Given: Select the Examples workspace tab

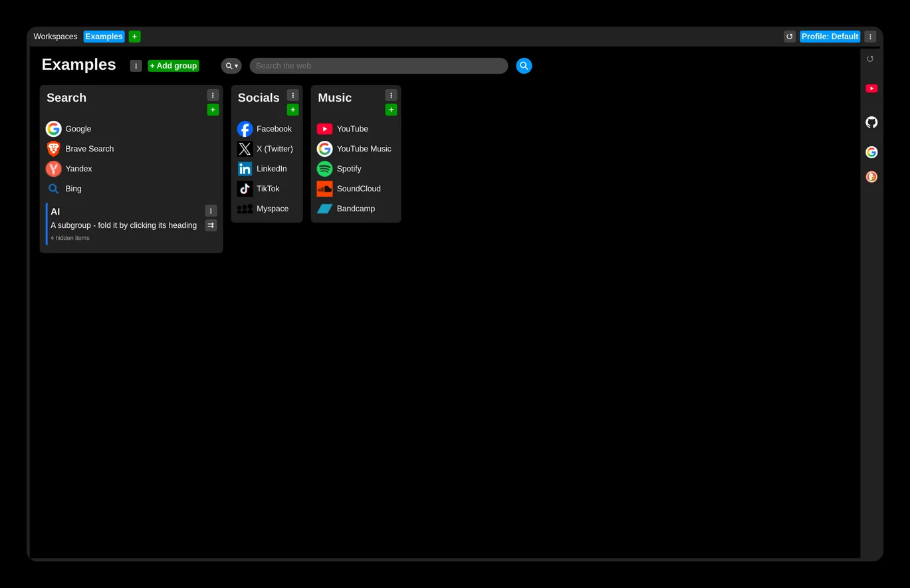Looking at the screenshot, I should (x=104, y=37).
